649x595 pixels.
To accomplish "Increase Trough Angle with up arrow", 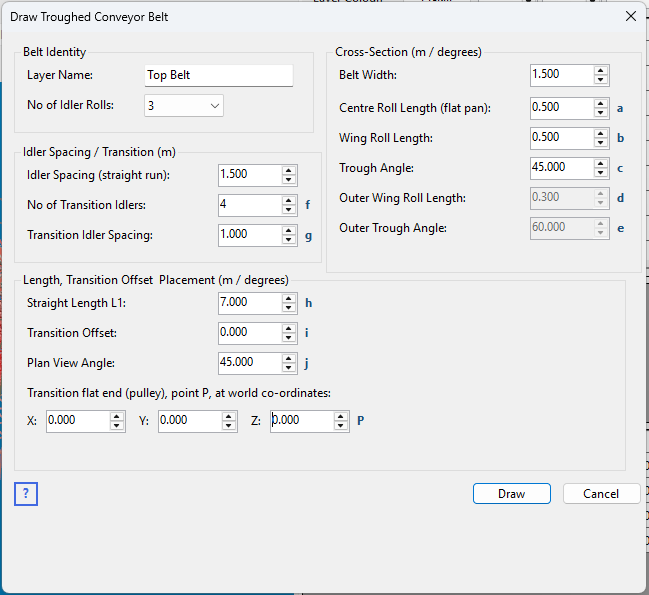I will point(601,163).
